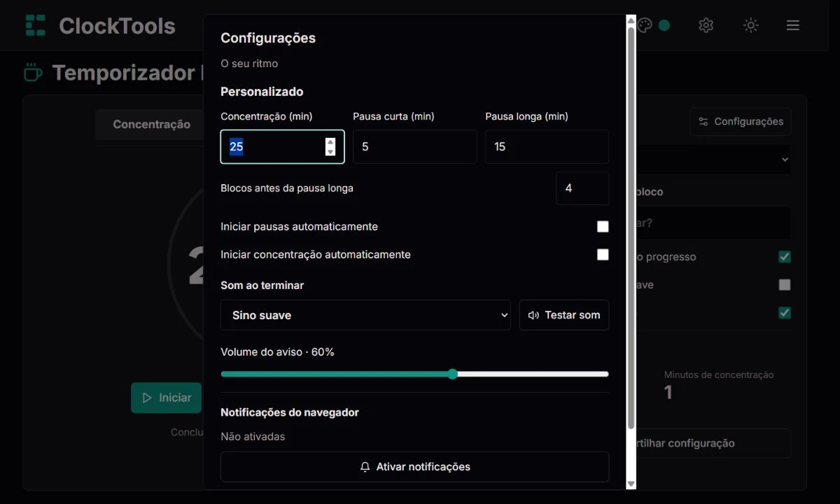Click the Concentração (min) input field
This screenshot has width=840, height=504.
pos(283,147)
